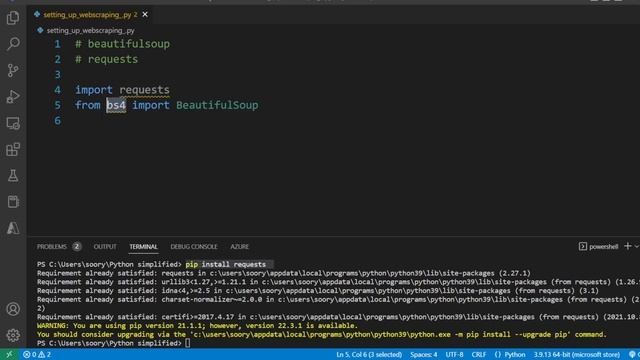Click the 'pip install requests' command in terminal
The width and height of the screenshot is (640, 360).
pos(226,264)
